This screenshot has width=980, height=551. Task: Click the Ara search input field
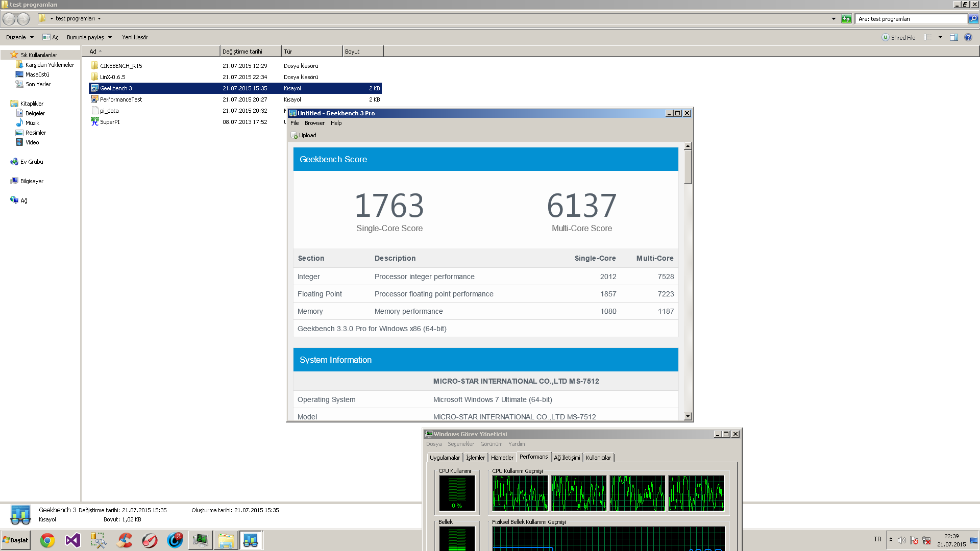911,19
